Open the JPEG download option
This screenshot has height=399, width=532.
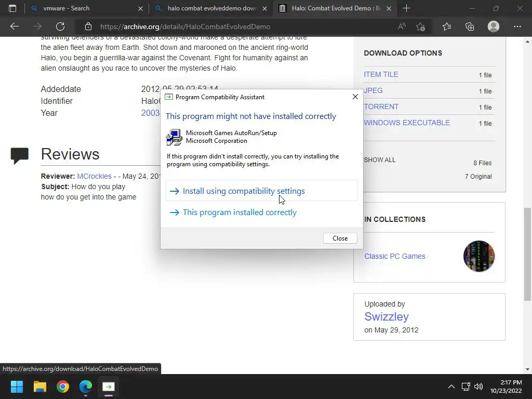pos(373,90)
